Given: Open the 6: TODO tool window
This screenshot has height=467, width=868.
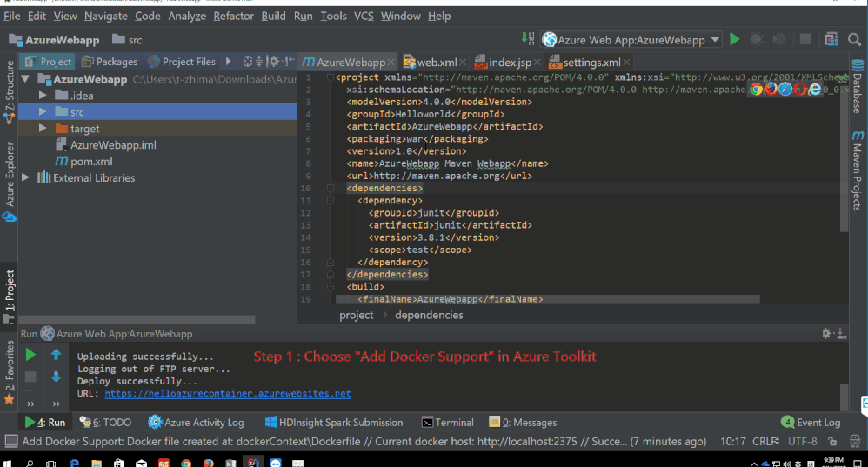Looking at the screenshot, I should (x=105, y=422).
